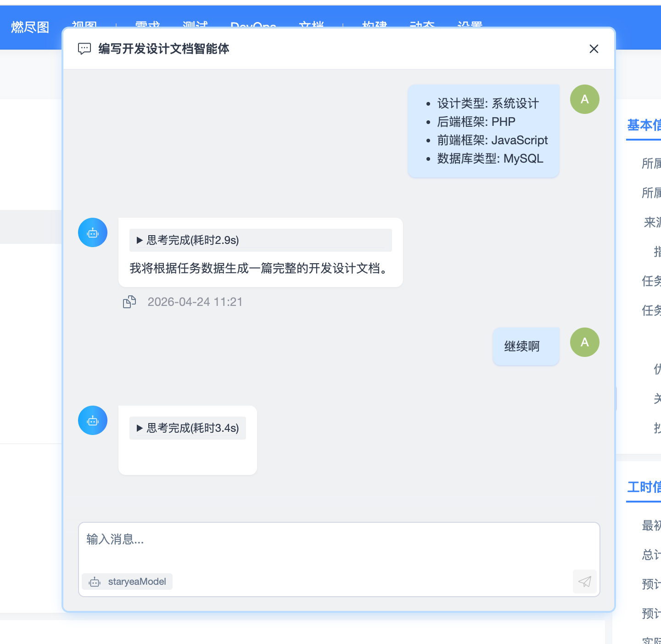The height and width of the screenshot is (644, 661).
Task: Expand the 思考完成(耗时3.4s) thinking section
Action: pos(188,428)
